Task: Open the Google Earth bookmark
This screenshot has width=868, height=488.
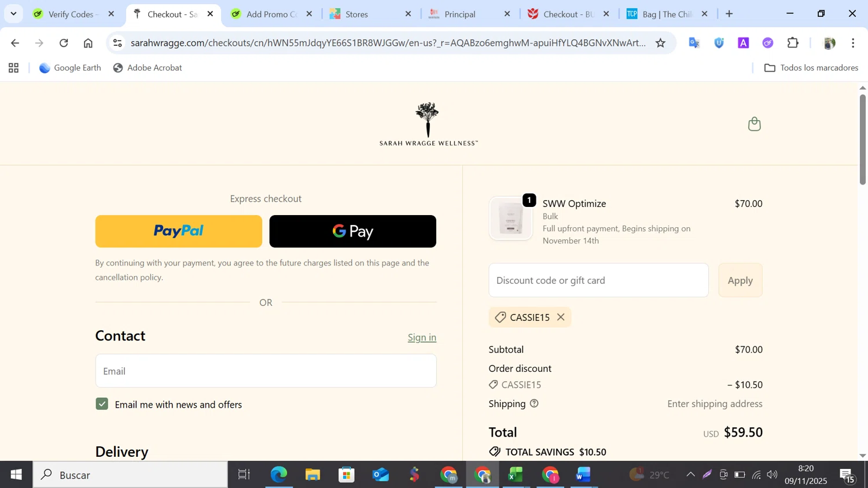Action: [70, 68]
